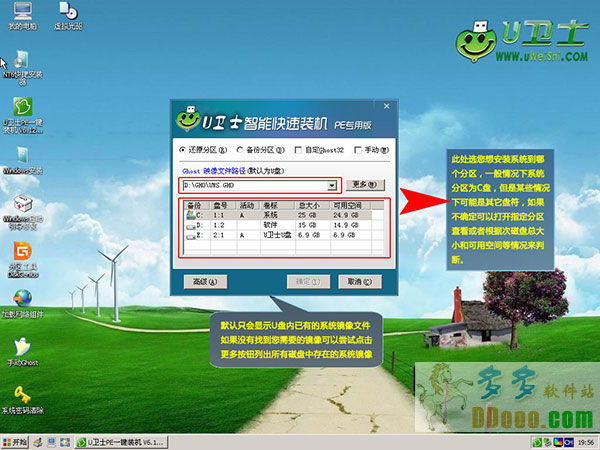600x450 pixels.
Task: Expand the Ghost image path dropdown arrow
Action: pyautogui.click(x=332, y=186)
